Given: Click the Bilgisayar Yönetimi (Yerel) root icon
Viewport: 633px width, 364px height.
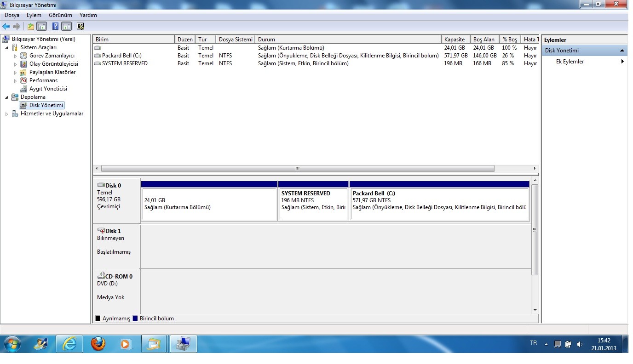Looking at the screenshot, I should click(x=6, y=39).
